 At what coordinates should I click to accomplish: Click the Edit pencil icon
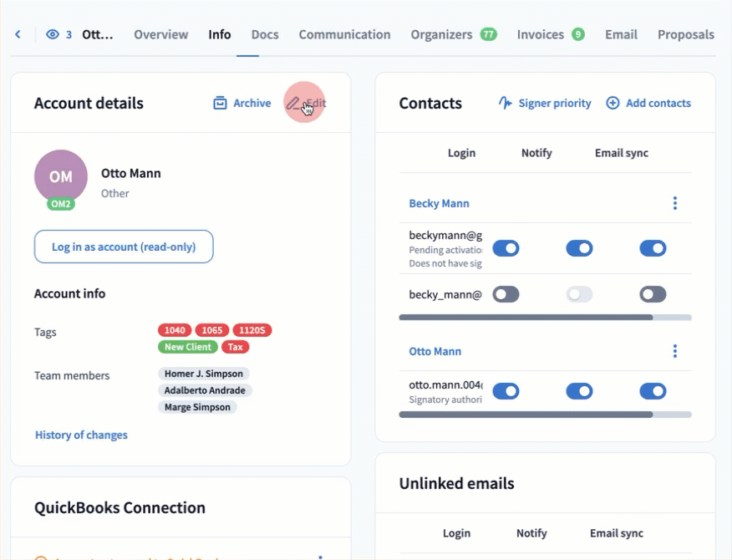[x=293, y=104]
